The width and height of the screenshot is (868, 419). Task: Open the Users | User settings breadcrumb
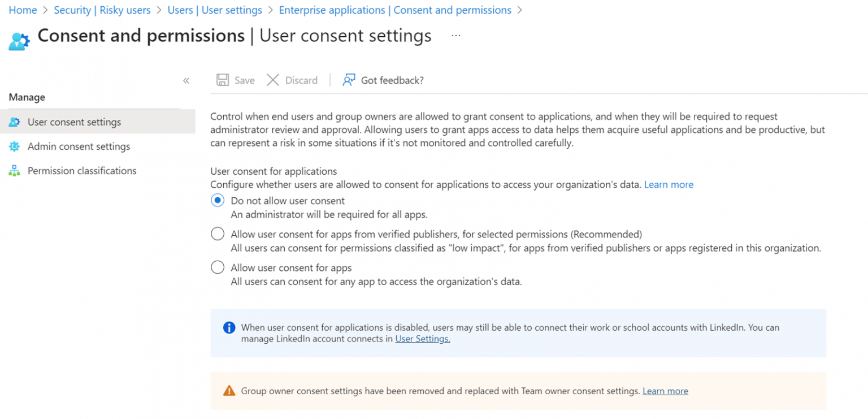(215, 10)
